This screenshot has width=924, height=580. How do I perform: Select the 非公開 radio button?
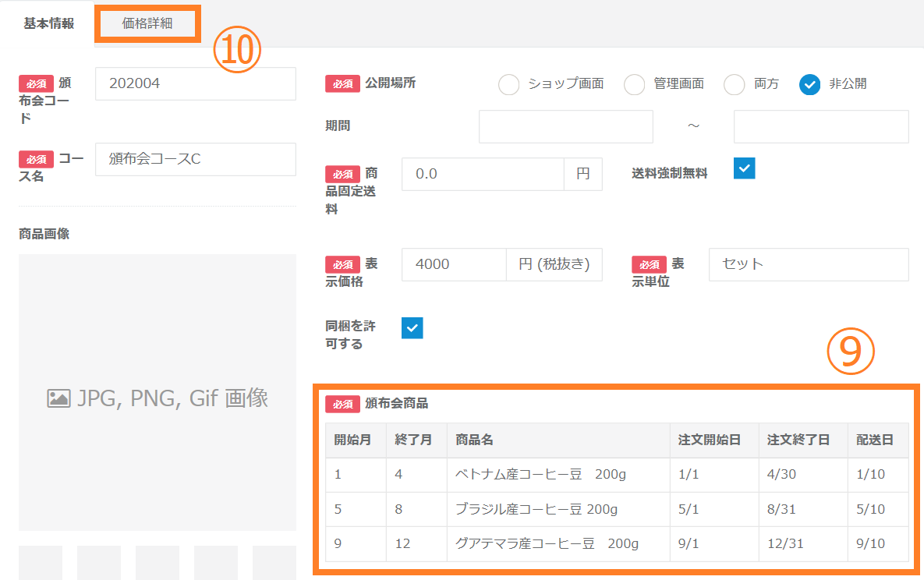[809, 84]
